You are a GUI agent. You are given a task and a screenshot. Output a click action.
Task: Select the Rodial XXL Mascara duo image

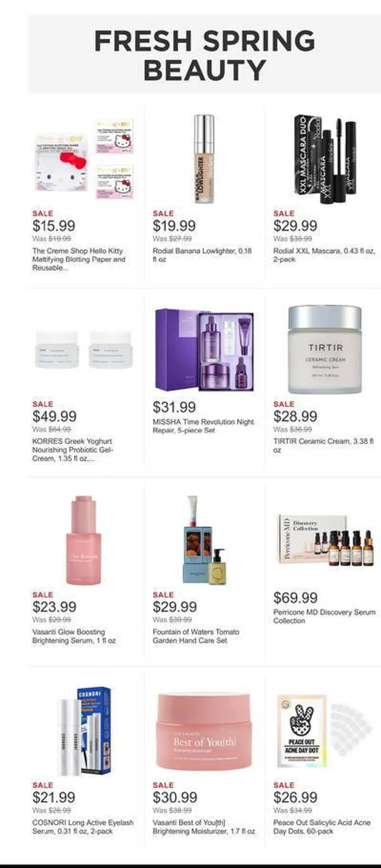(325, 159)
